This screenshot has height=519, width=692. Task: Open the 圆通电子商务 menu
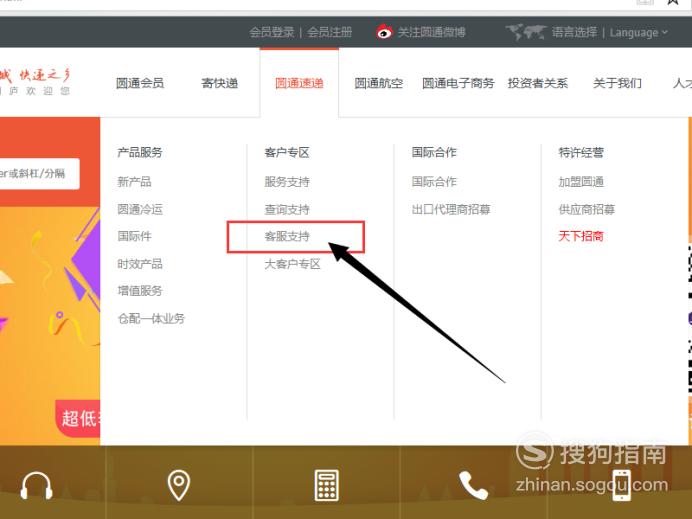tap(458, 83)
